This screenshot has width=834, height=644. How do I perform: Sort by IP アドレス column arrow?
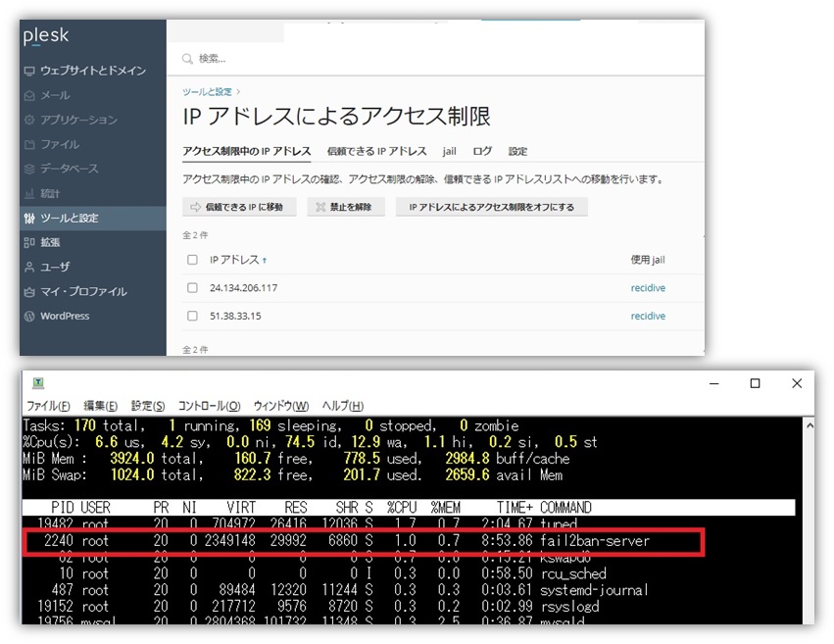(x=265, y=260)
